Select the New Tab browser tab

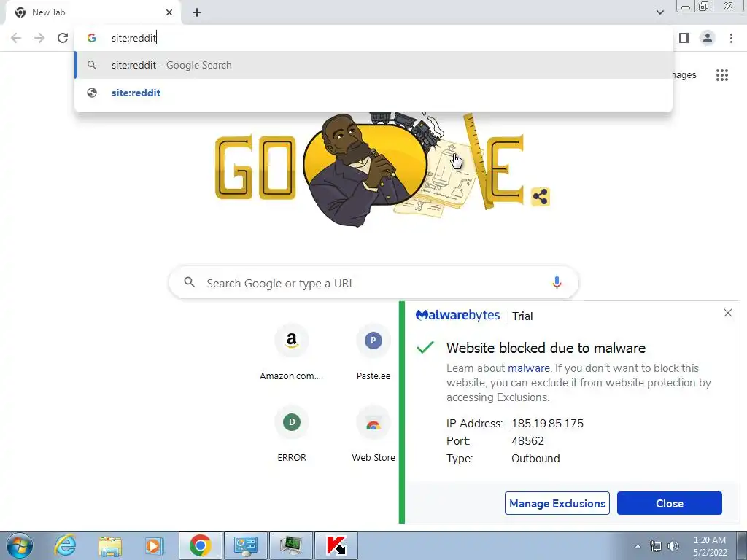click(93, 12)
